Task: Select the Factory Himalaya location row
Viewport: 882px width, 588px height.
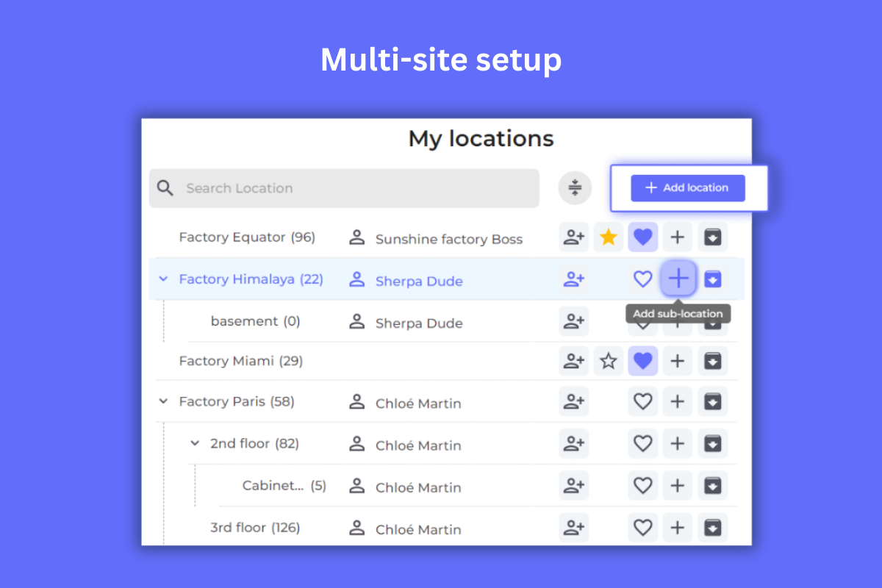Action: pyautogui.click(x=251, y=279)
